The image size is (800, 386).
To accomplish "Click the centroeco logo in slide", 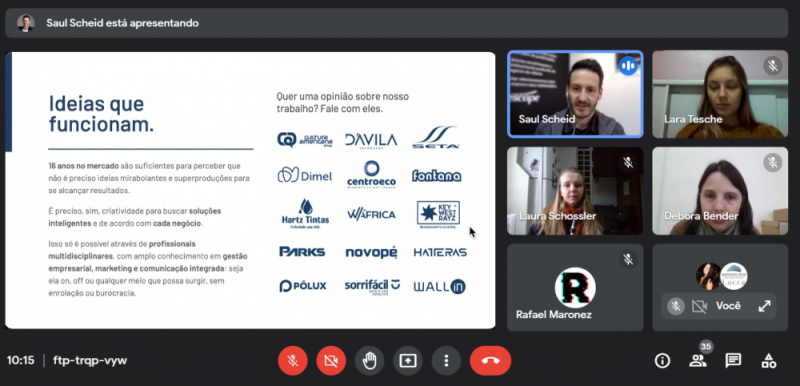I will [371, 174].
